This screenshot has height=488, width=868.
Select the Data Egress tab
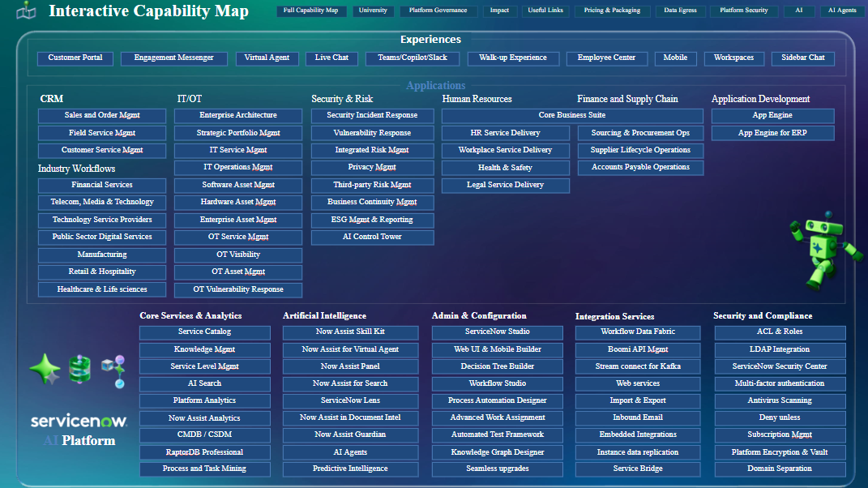click(x=680, y=11)
